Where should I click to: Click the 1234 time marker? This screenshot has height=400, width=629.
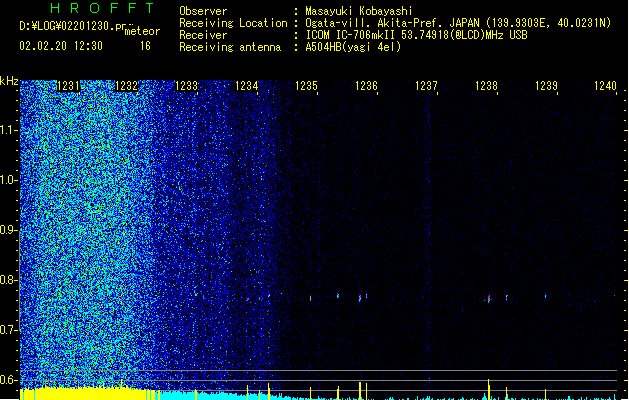tap(246, 86)
